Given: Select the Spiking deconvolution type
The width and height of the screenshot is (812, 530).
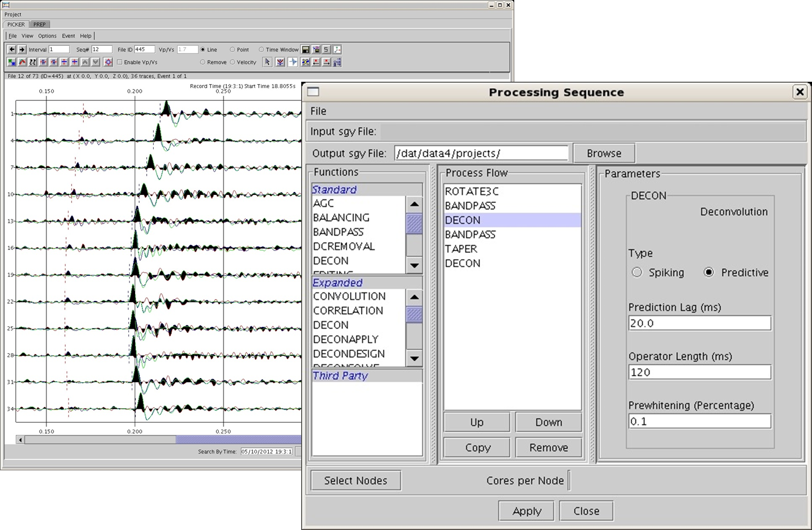Looking at the screenshot, I should click(x=637, y=273).
